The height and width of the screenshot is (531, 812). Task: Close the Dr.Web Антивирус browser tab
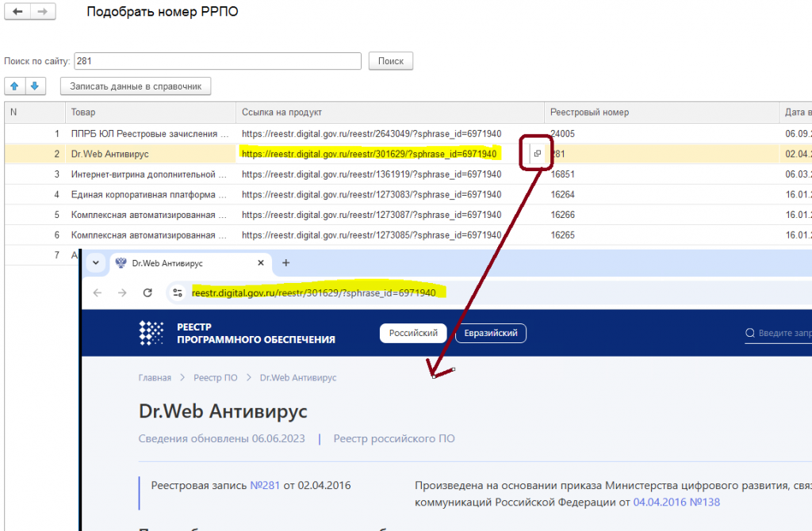point(260,263)
